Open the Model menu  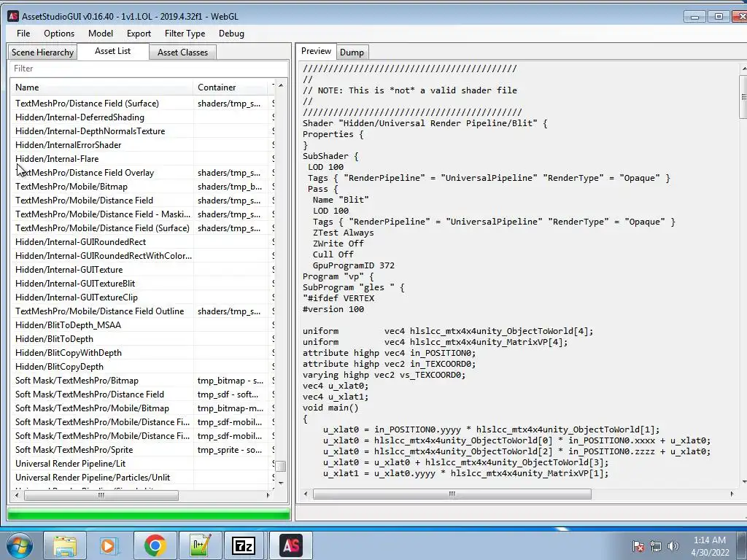click(x=101, y=34)
